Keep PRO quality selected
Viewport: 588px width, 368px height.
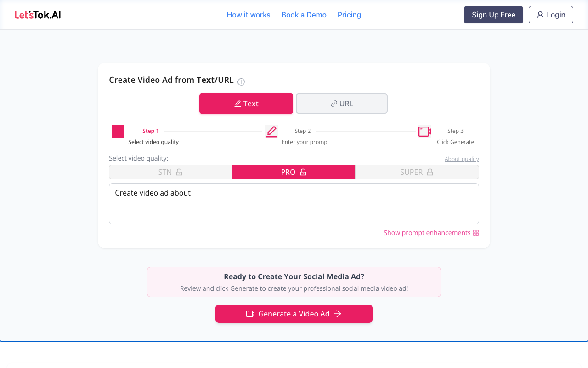(x=288, y=172)
